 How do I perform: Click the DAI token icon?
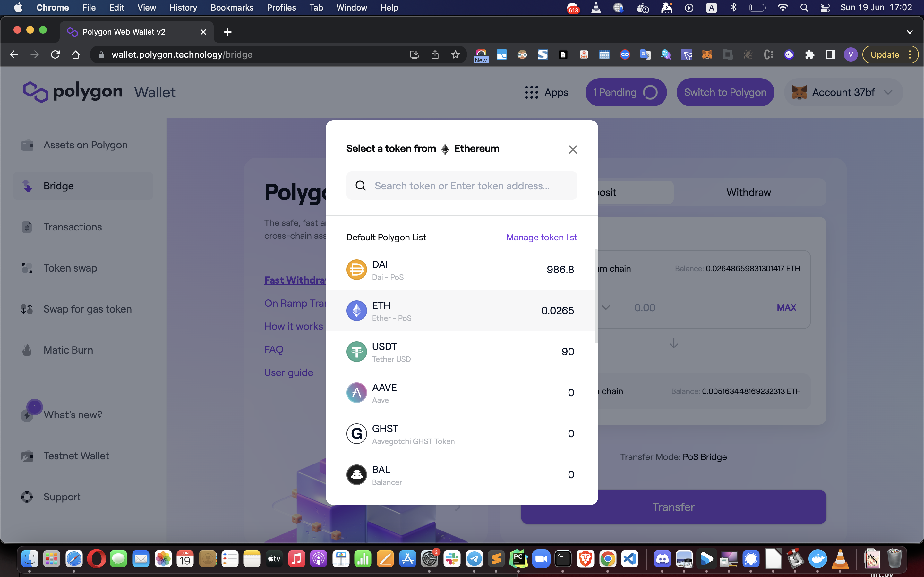[356, 269]
